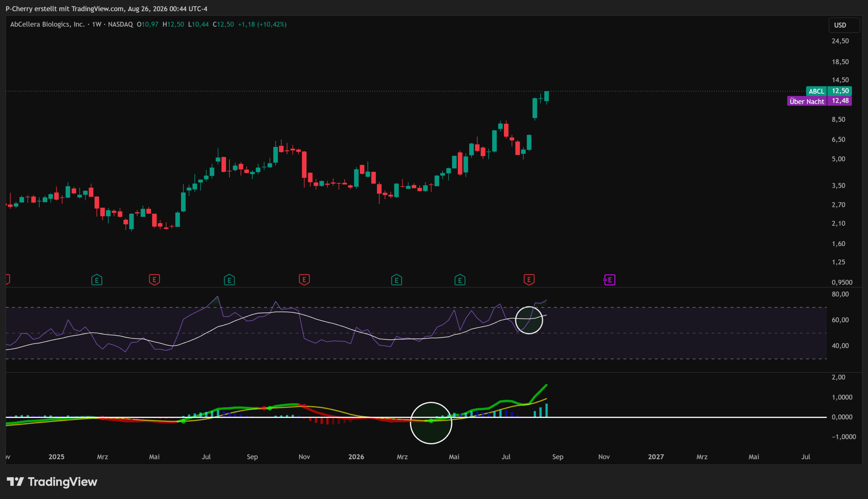868x499 pixels.
Task: Select the low value L10,44
Action: pyautogui.click(x=198, y=24)
